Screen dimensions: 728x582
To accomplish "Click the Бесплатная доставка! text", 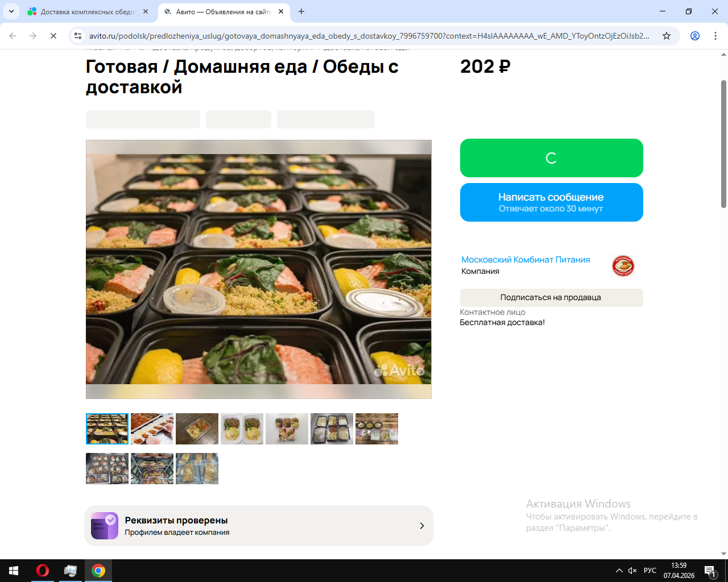I will coord(502,322).
